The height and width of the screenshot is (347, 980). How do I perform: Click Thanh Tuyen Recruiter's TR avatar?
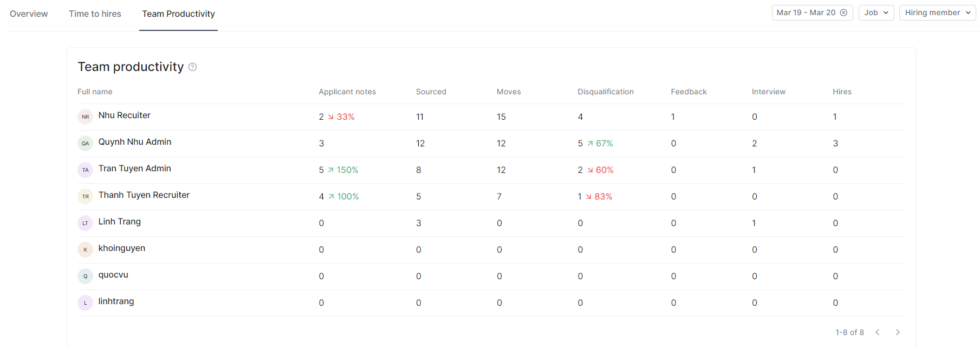[85, 196]
